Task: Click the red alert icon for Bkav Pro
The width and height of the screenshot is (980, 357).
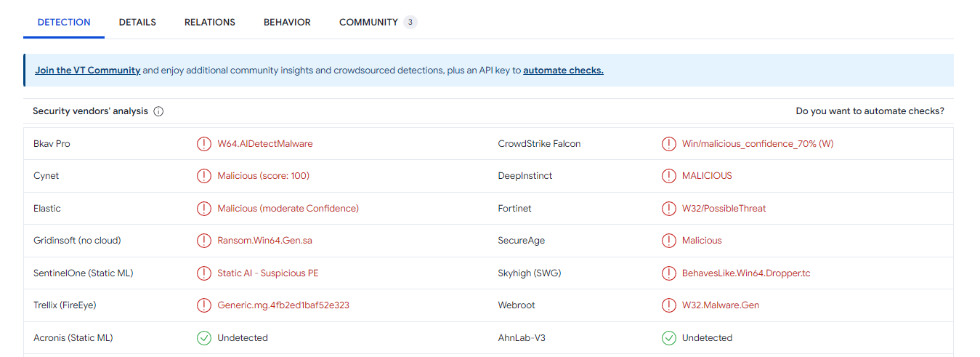Action: tap(204, 144)
